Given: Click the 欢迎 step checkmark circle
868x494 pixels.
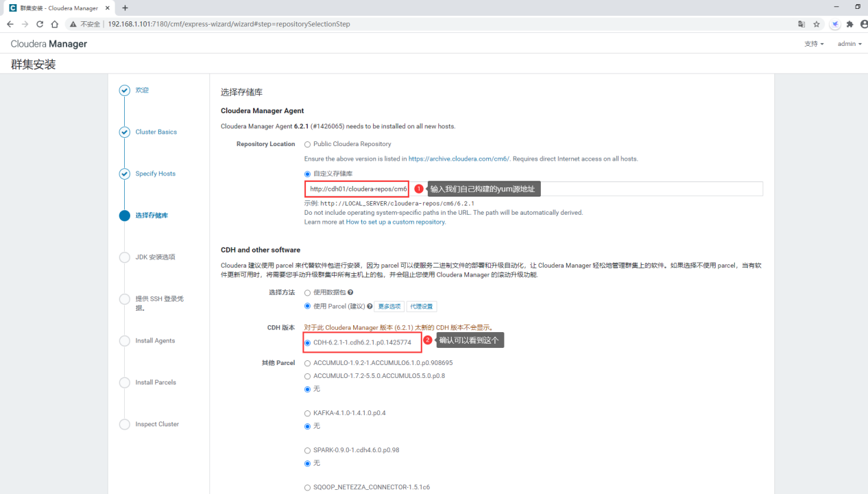Looking at the screenshot, I should click(124, 91).
